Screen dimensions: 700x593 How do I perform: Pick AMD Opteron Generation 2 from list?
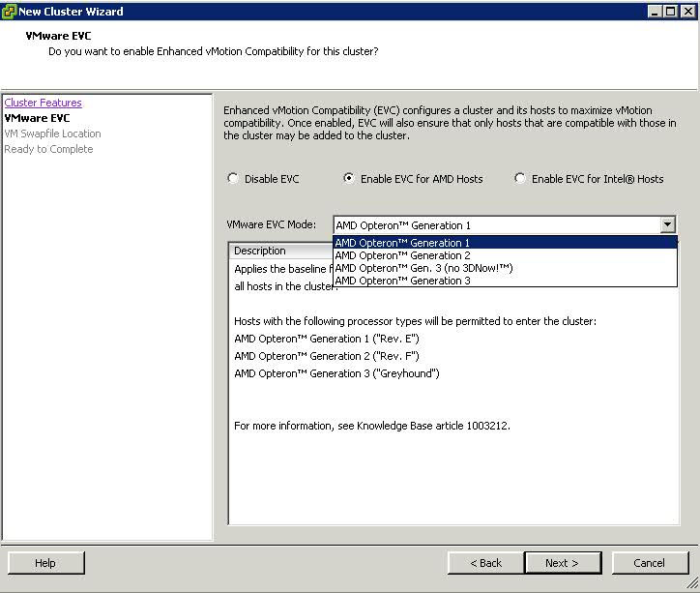pos(505,255)
